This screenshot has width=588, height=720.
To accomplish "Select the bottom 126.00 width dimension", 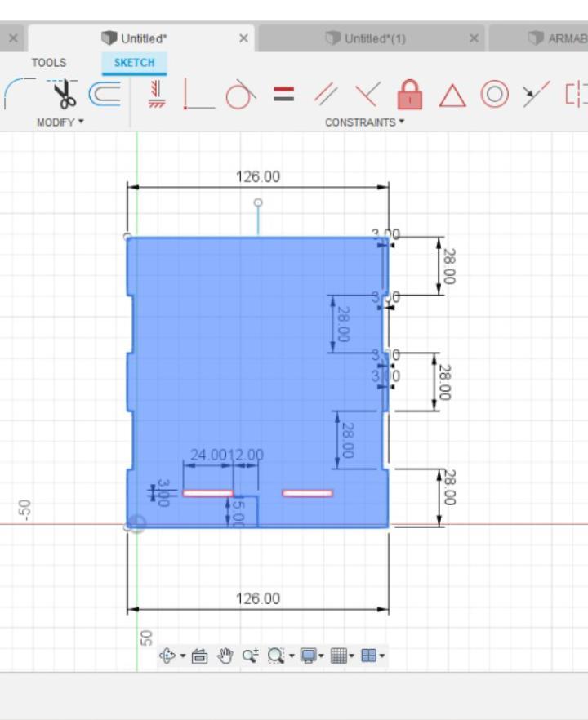I will pyautogui.click(x=258, y=599).
